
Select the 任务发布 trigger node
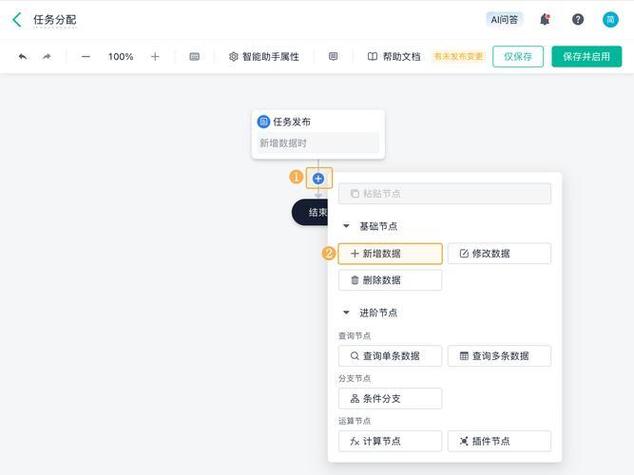tap(318, 134)
